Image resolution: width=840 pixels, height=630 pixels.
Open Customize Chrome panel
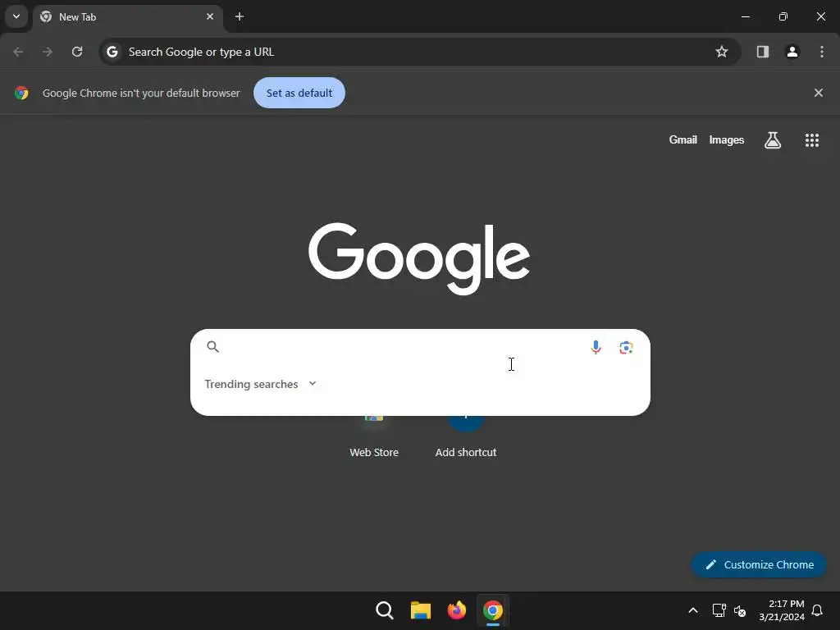(x=759, y=564)
